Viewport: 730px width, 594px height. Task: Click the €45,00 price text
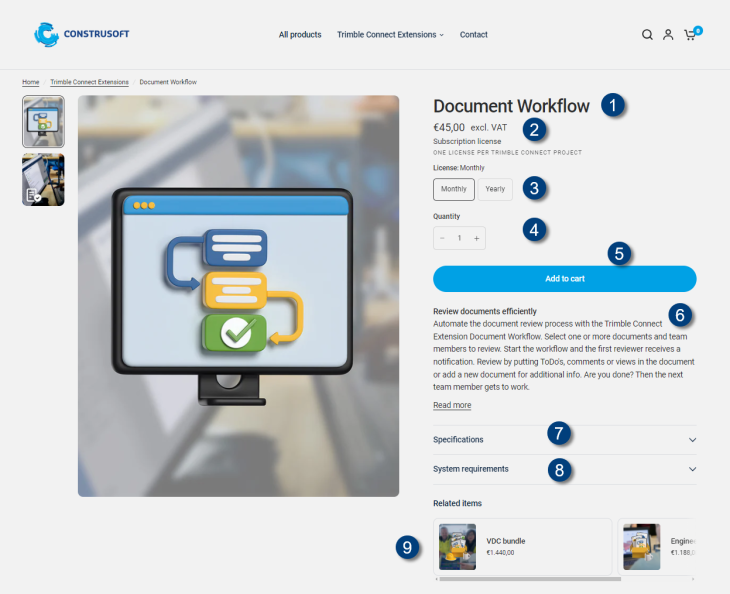[449, 128]
